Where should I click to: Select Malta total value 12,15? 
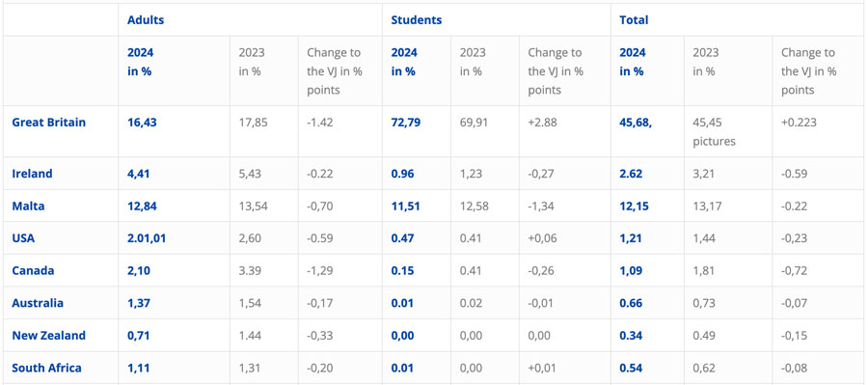click(x=634, y=206)
